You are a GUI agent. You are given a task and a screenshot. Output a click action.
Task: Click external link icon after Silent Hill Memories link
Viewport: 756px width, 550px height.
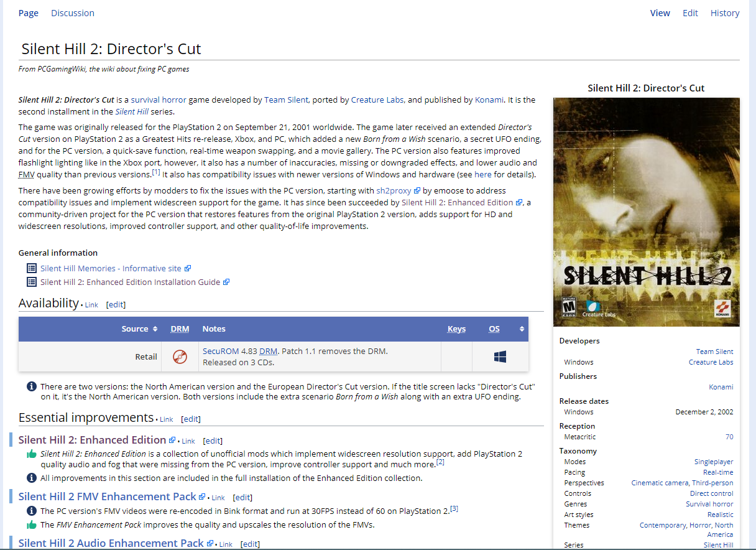coord(188,268)
